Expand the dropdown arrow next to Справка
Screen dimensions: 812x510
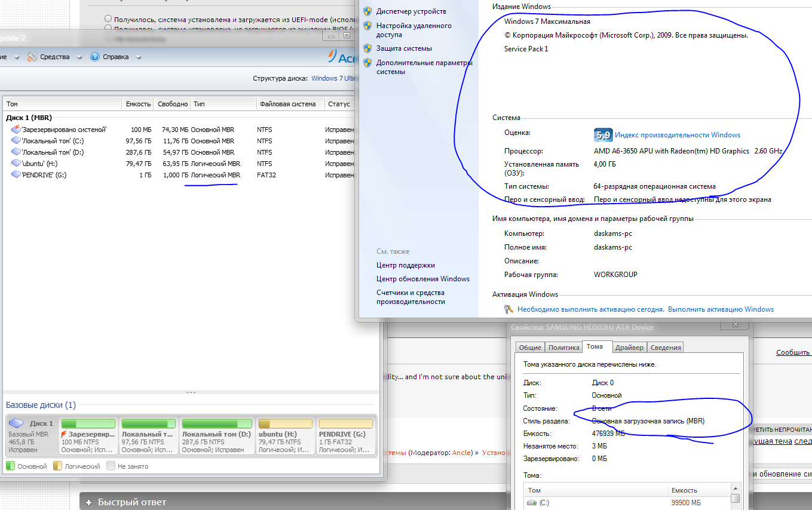138,57
